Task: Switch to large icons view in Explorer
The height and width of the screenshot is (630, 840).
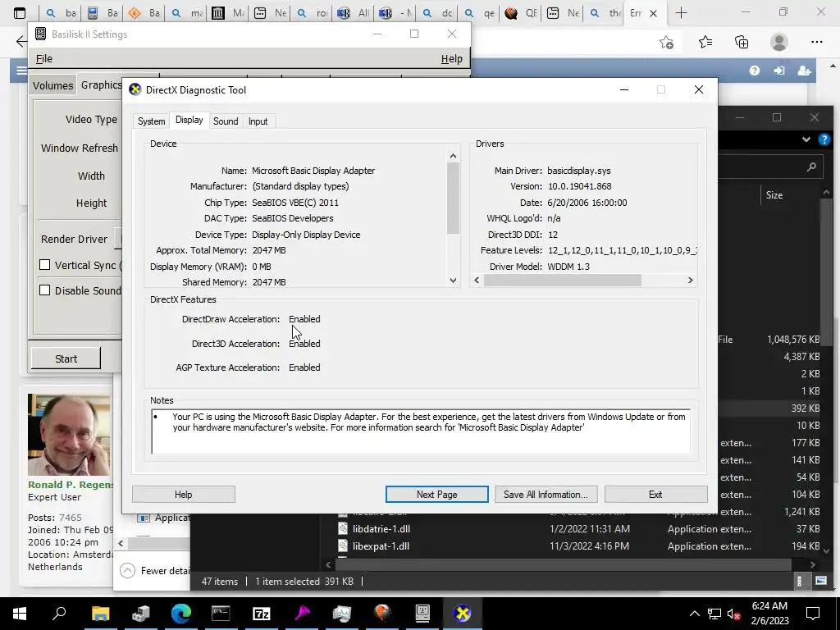Action: pyautogui.click(x=820, y=581)
